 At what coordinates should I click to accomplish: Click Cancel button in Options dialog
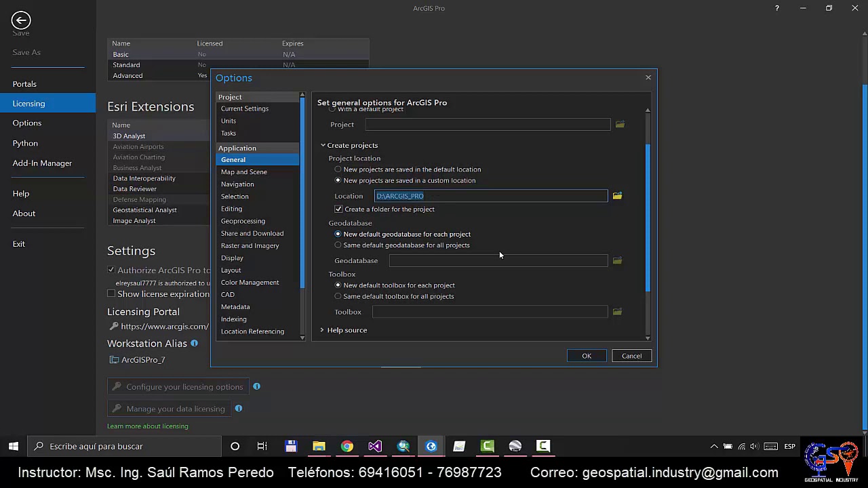click(631, 356)
